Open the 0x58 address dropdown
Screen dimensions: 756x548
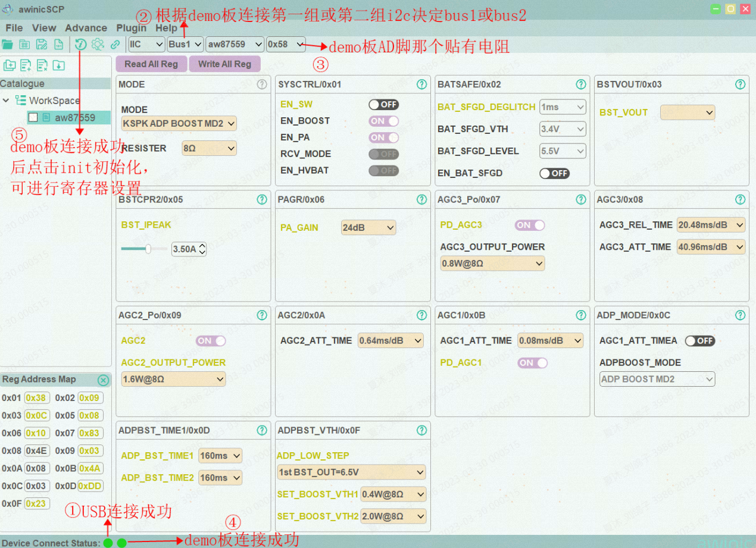click(x=286, y=44)
